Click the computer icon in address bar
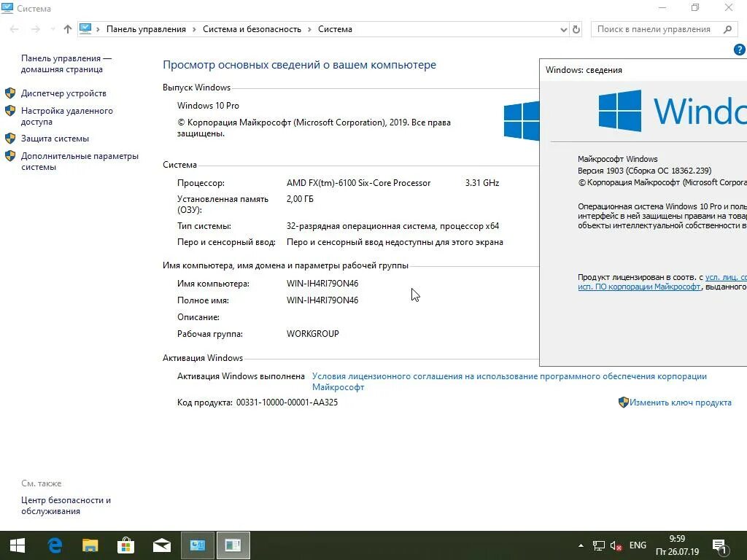747x560 pixels. [x=85, y=29]
